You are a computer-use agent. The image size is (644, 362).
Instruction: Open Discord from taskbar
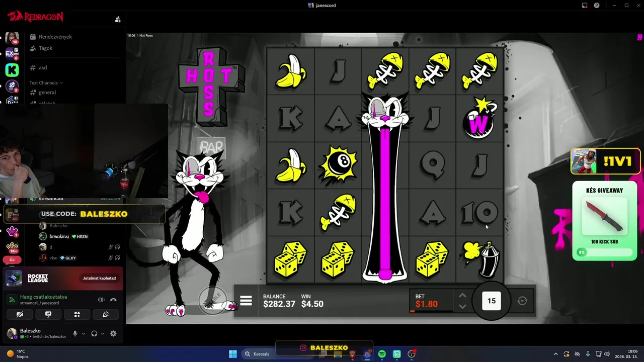367,354
